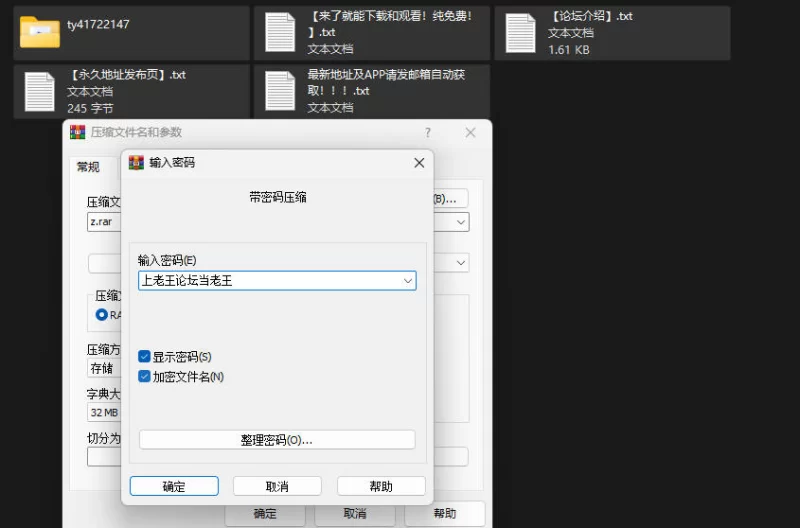800x528 pixels.
Task: Click 帮助 in the 压缩文件名和参数 window
Action: tap(444, 513)
